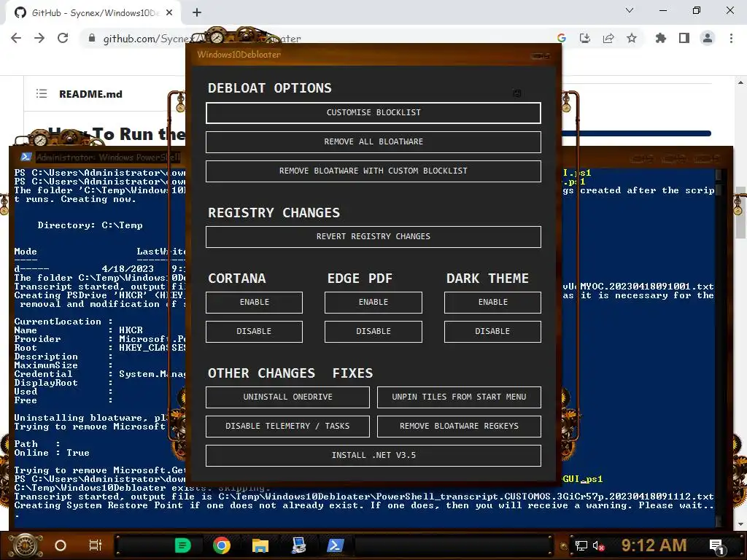Click Unpin Tiles From Start Menu
Viewport: 747px width, 560px height.
(x=459, y=397)
